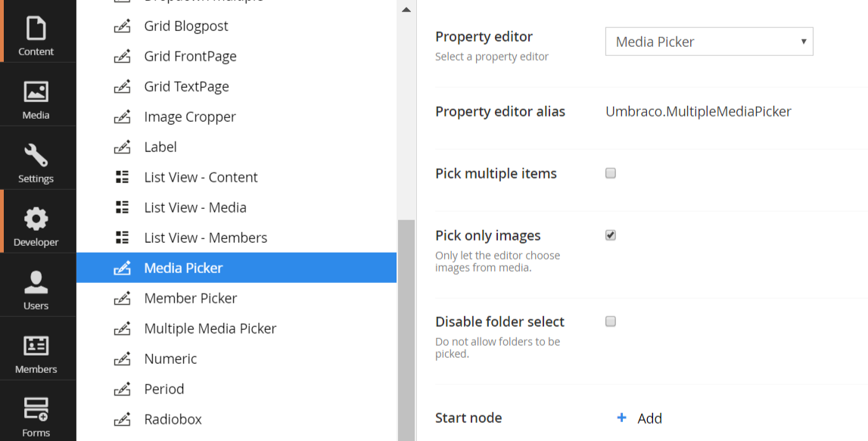868x441 pixels.
Task: Select Member Picker data type
Action: pos(191,298)
